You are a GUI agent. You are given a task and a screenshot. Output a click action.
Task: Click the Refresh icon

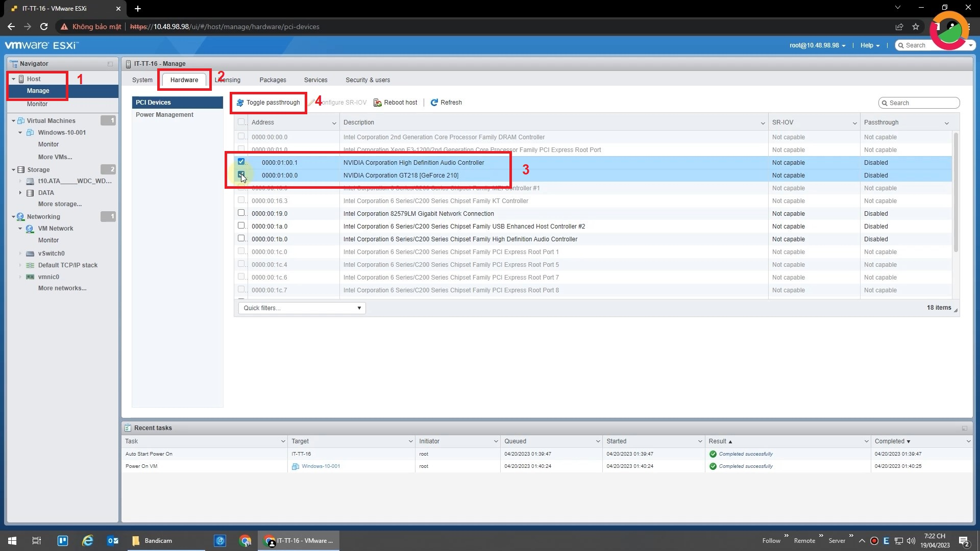click(434, 103)
